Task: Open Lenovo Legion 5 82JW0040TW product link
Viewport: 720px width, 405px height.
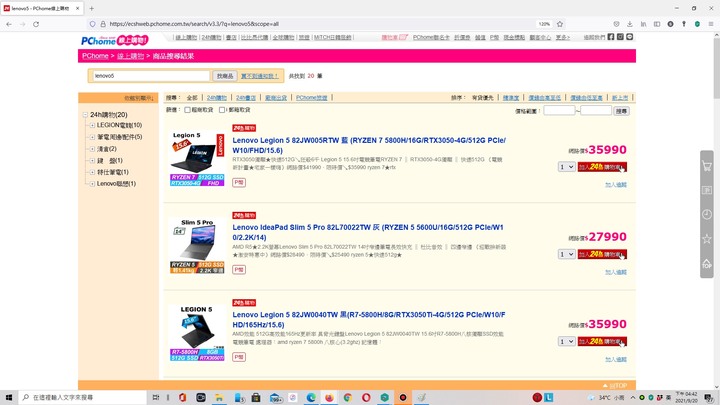Action: click(369, 320)
